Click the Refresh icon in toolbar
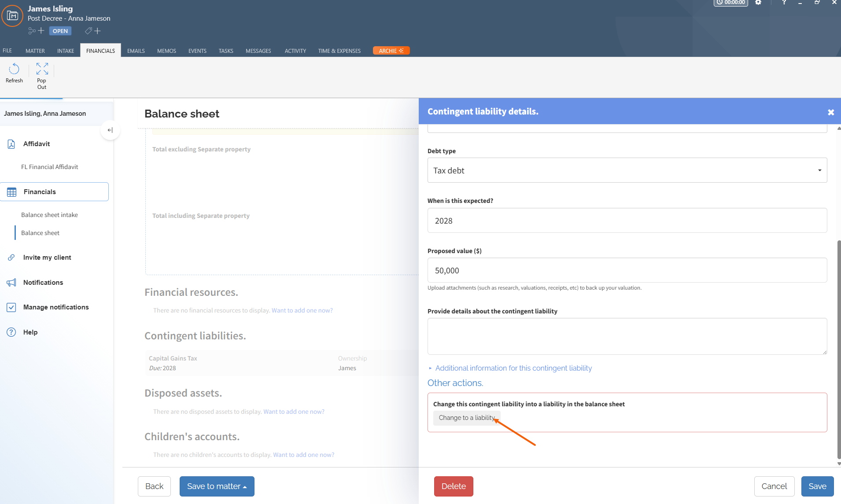The image size is (841, 504). pyautogui.click(x=14, y=69)
